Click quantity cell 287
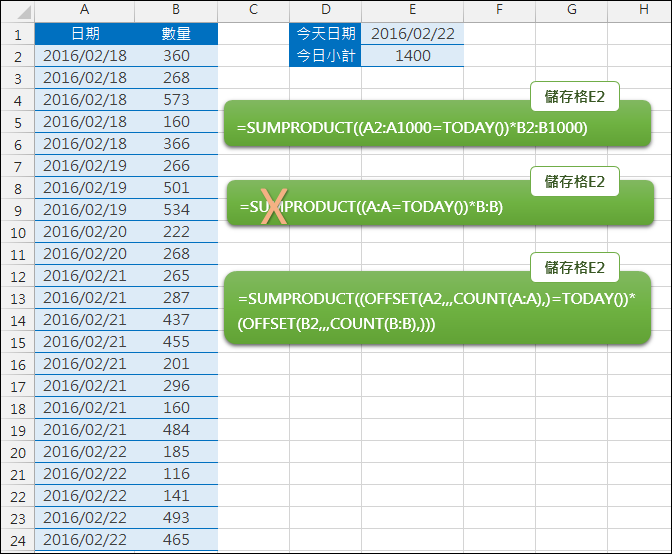Viewport: 672px width, 554px height. (x=176, y=298)
